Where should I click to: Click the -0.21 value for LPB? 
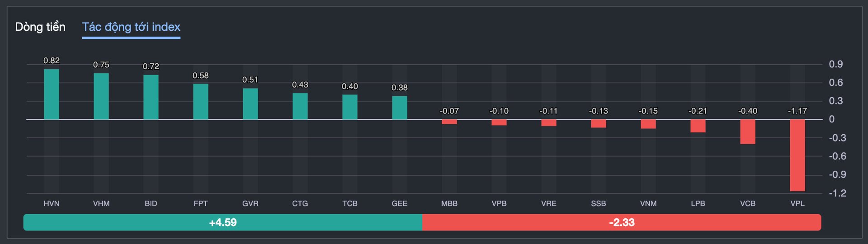698,111
